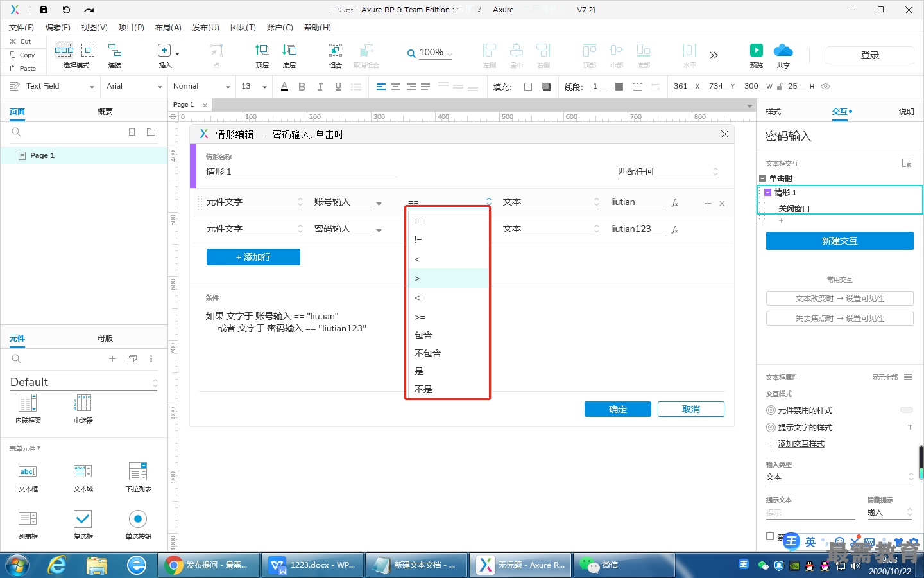Click the 确定 button
Screen dimensions: 924x578
618,409
